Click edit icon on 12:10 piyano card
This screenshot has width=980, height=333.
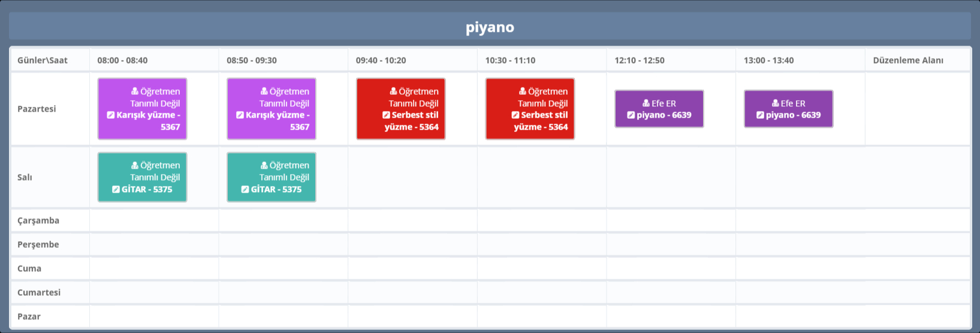coord(631,115)
